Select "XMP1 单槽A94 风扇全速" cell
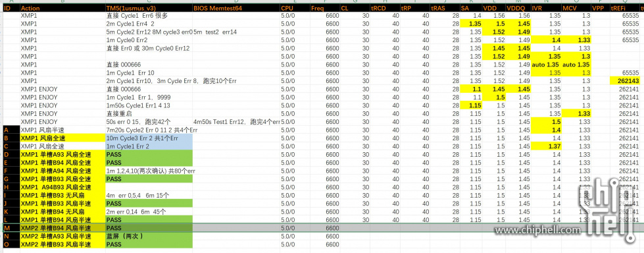644x253 pixels. (x=62, y=171)
